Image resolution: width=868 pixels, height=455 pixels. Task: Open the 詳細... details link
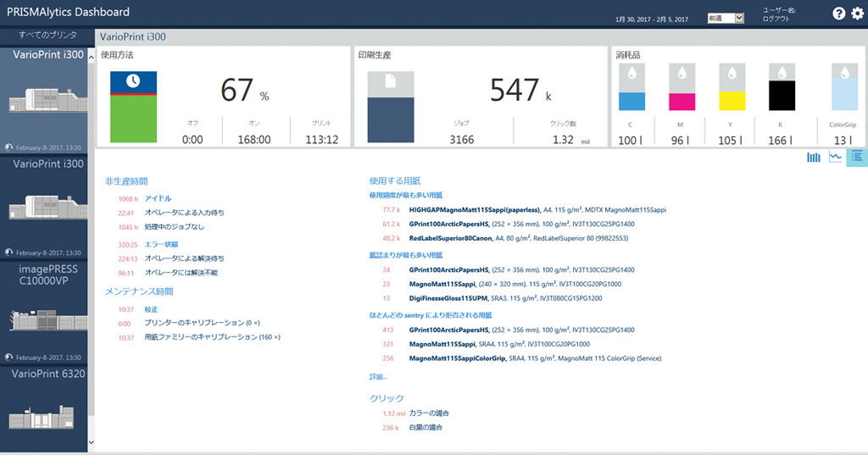pos(378,377)
